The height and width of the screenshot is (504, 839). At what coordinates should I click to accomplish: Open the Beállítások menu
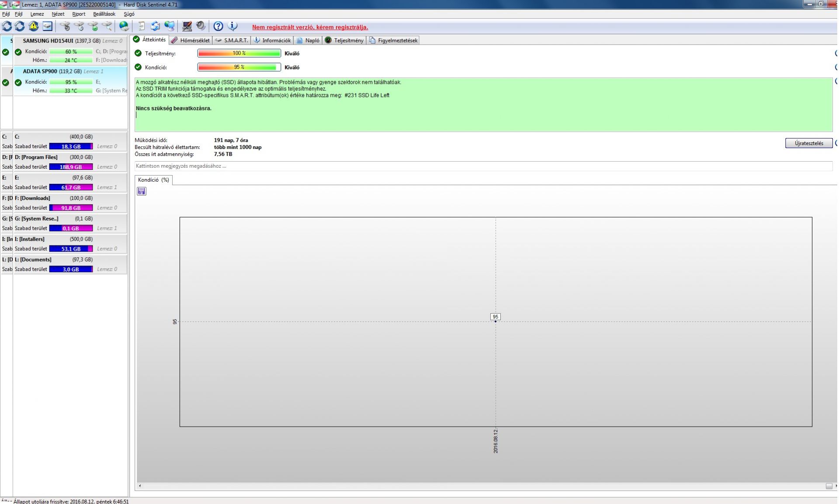click(104, 14)
